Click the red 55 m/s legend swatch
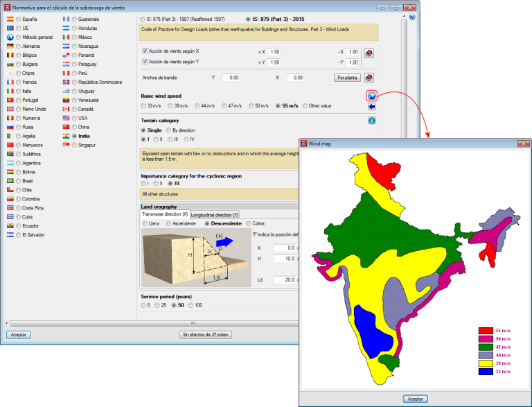 coord(486,331)
